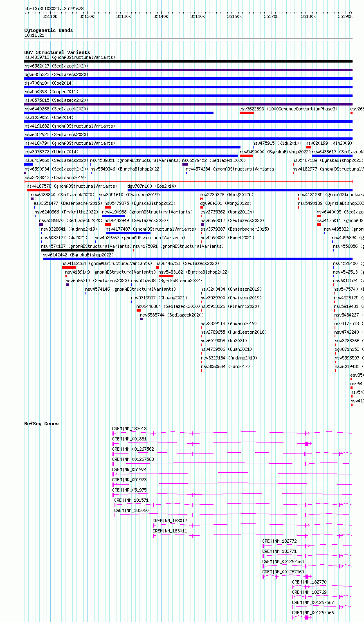Click blue bar under nsv4190988
The width and height of the screenshot is (364, 622).
pos(113,216)
